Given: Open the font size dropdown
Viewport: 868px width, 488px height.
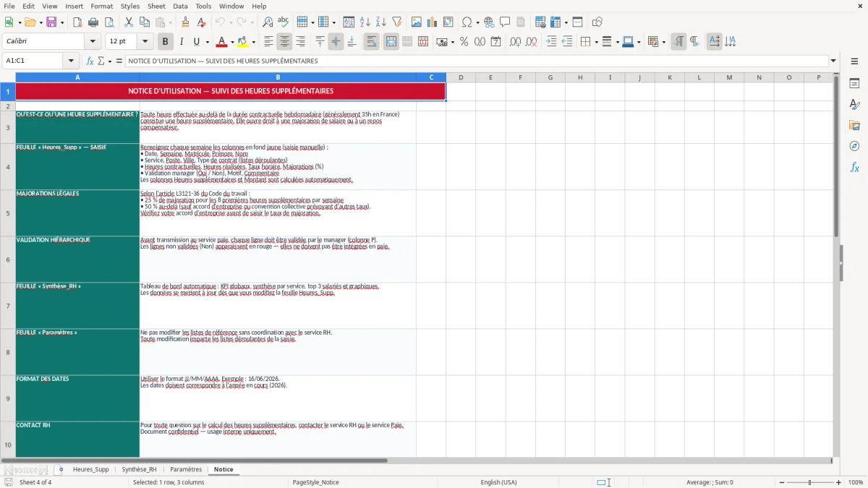Looking at the screenshot, I should [x=145, y=42].
